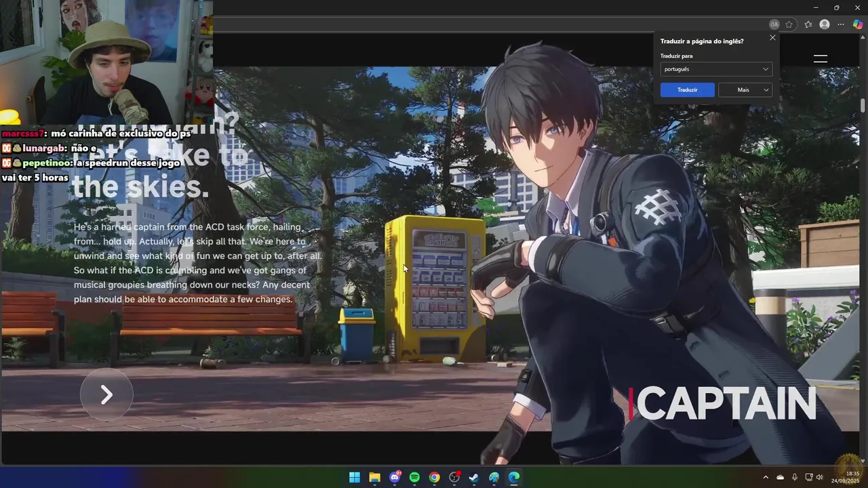Open Discord from the taskbar

(395, 477)
